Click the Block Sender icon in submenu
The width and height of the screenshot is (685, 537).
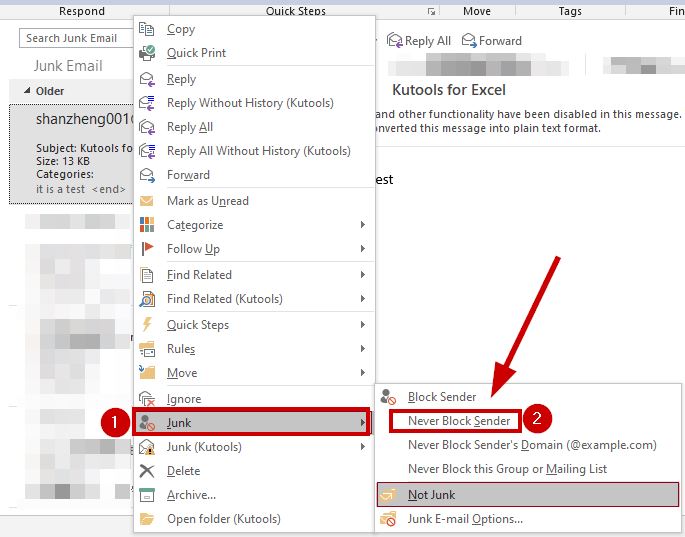(x=388, y=397)
